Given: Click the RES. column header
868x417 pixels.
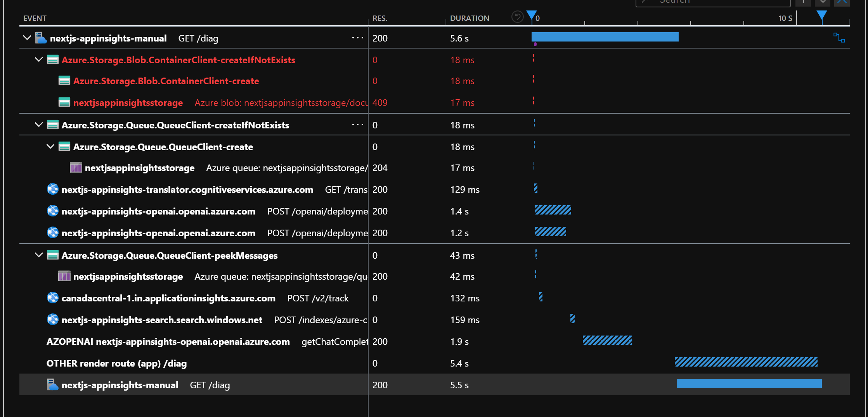Looking at the screenshot, I should click(x=380, y=18).
